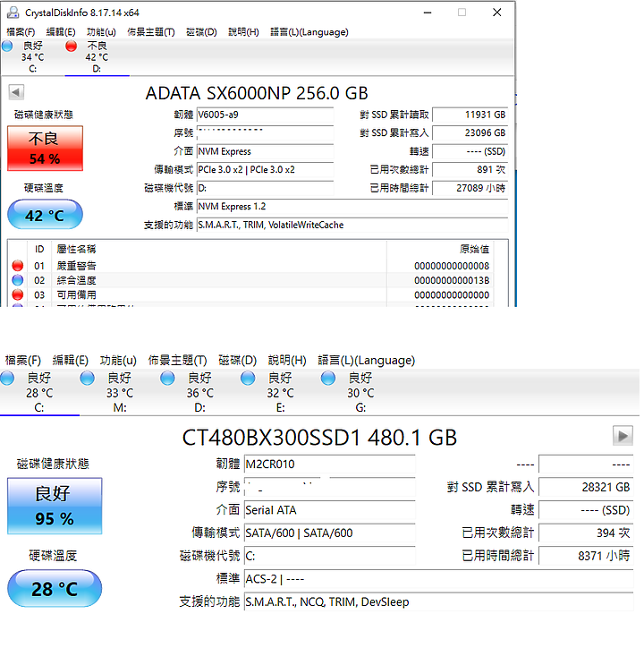Screen dimensions: 644x648
Task: Select blue orb for drive D: 36 °C
Action: click(167, 378)
